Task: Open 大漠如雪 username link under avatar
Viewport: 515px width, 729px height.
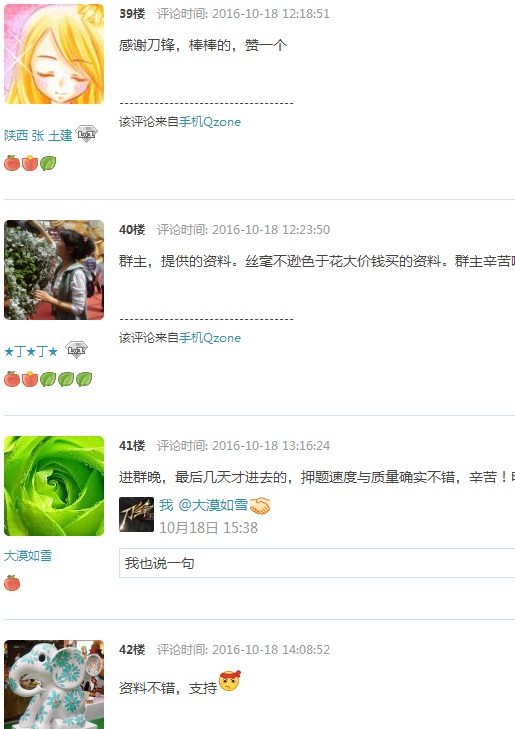Action: 28,556
